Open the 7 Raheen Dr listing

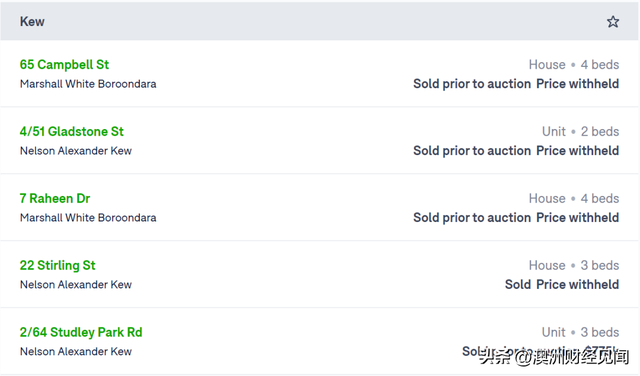pyautogui.click(x=55, y=198)
